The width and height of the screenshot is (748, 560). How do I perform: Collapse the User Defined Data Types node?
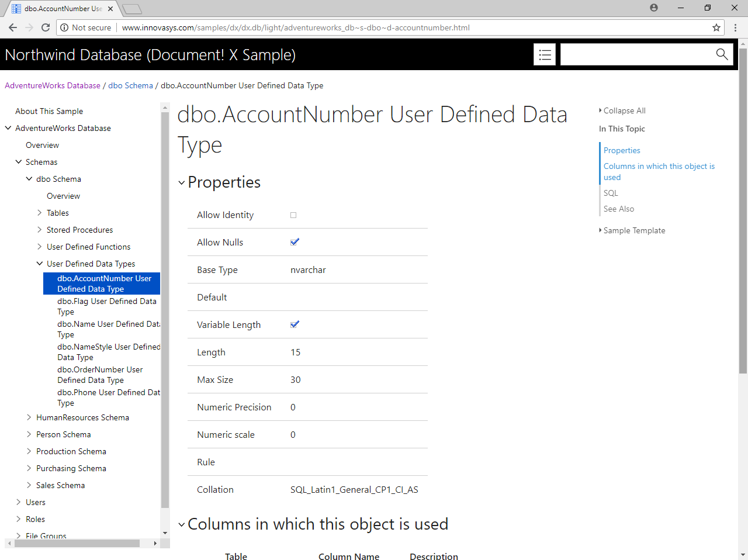pyautogui.click(x=40, y=264)
